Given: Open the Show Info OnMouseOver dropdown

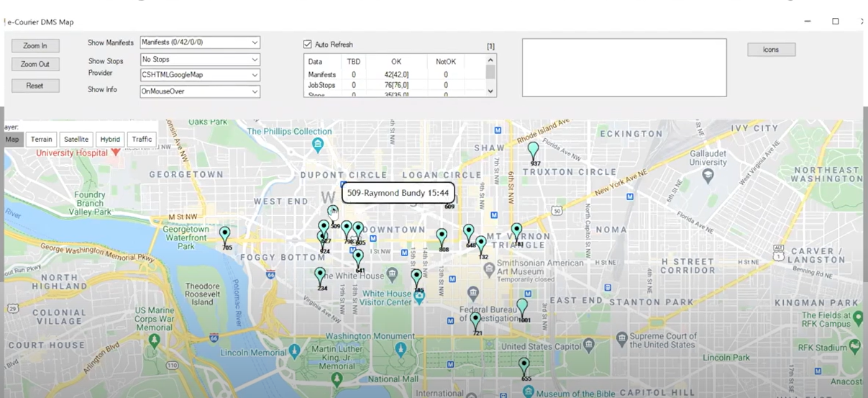Looking at the screenshot, I should point(200,91).
